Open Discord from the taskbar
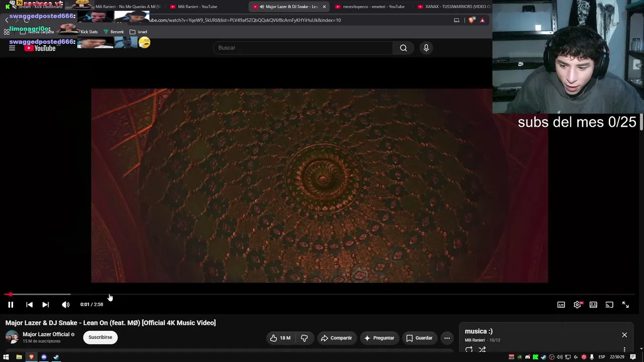The image size is (644, 362). tap(44, 357)
